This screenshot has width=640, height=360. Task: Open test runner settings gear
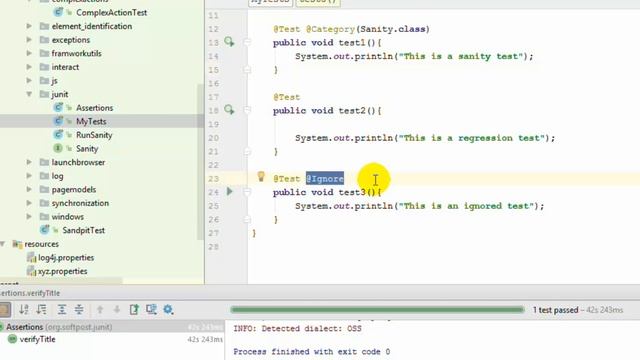[168, 309]
